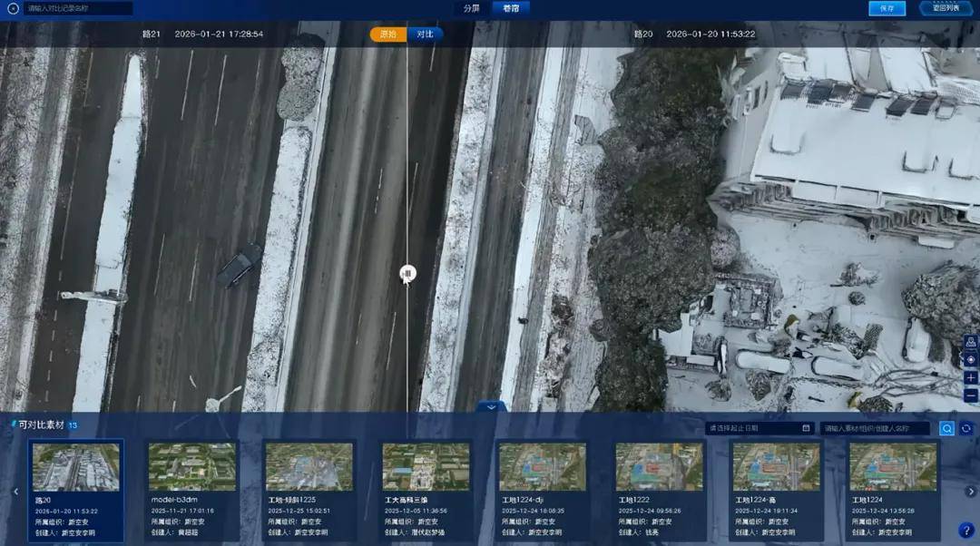Click the round icon left of the record name field

pyautogui.click(x=13, y=8)
